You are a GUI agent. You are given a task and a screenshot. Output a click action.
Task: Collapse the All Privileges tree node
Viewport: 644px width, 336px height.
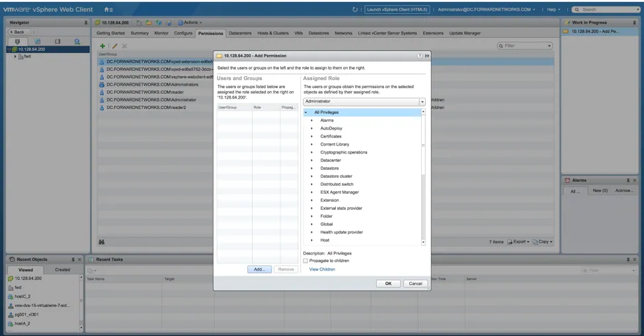[306, 112]
